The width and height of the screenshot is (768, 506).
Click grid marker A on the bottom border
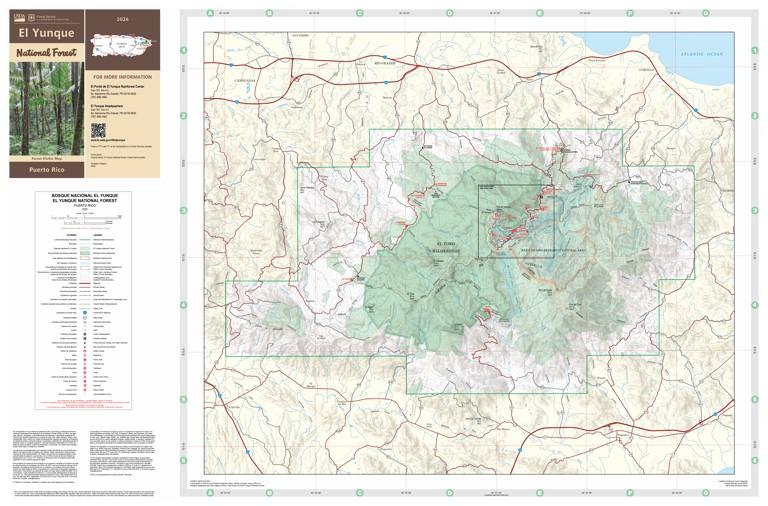click(211, 493)
